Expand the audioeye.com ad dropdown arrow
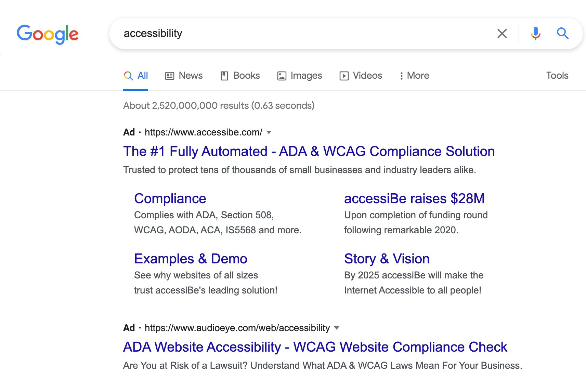The height and width of the screenshot is (392, 586). point(337,328)
